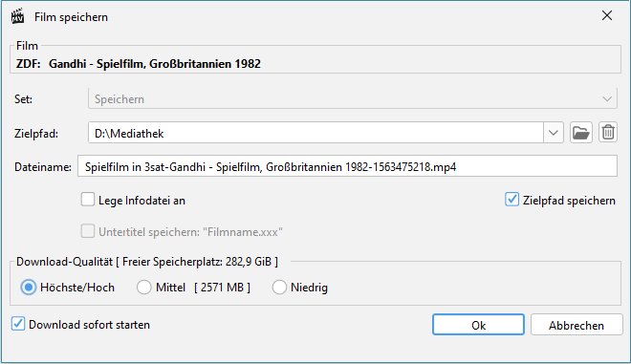Click the 'Film speichern' window title

(72, 17)
